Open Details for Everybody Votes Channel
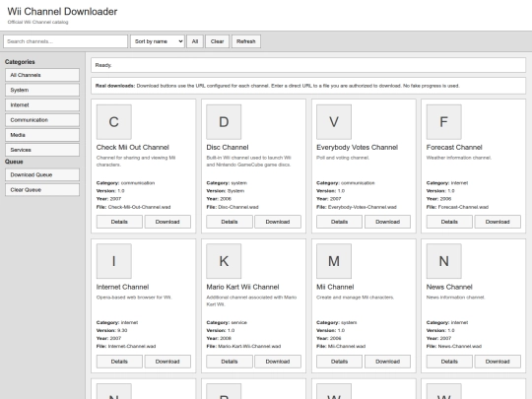532x399 pixels. pyautogui.click(x=339, y=222)
